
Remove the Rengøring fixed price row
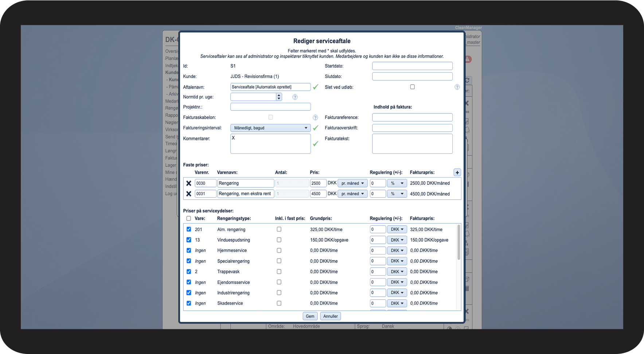[x=188, y=183]
